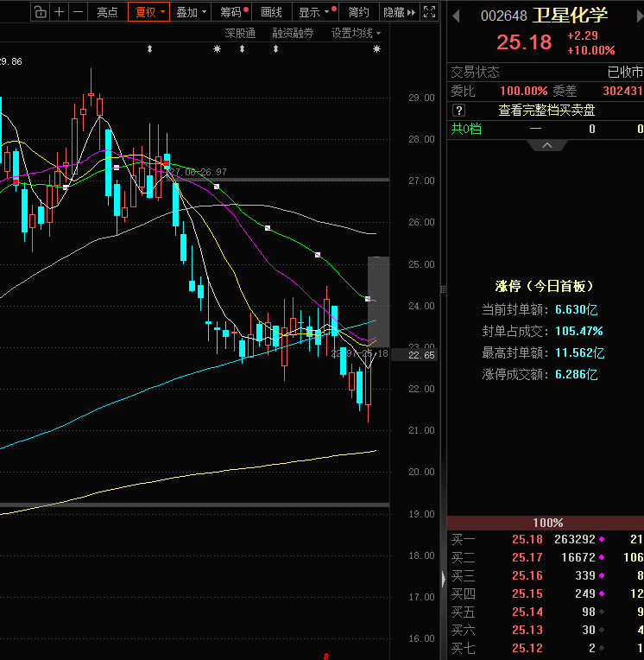The width and height of the screenshot is (644, 660).
Task: Click first up-down arrow event marker above chart
Action: pos(149,49)
